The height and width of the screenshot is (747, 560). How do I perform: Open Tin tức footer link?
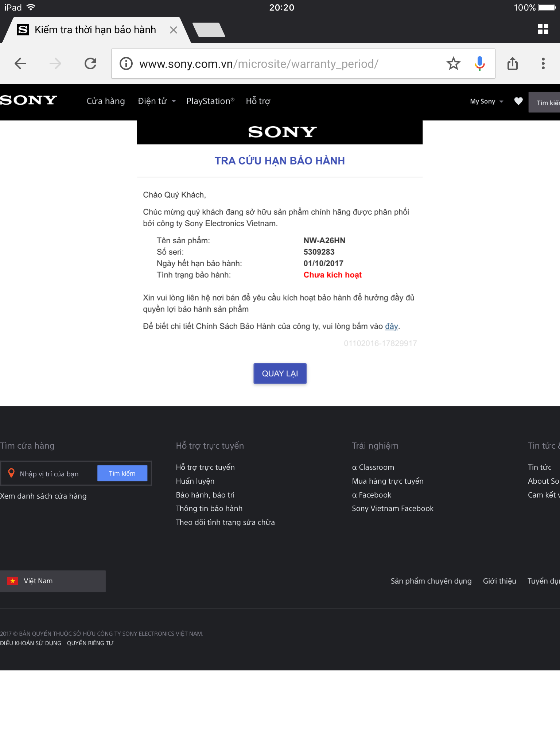coord(540,467)
